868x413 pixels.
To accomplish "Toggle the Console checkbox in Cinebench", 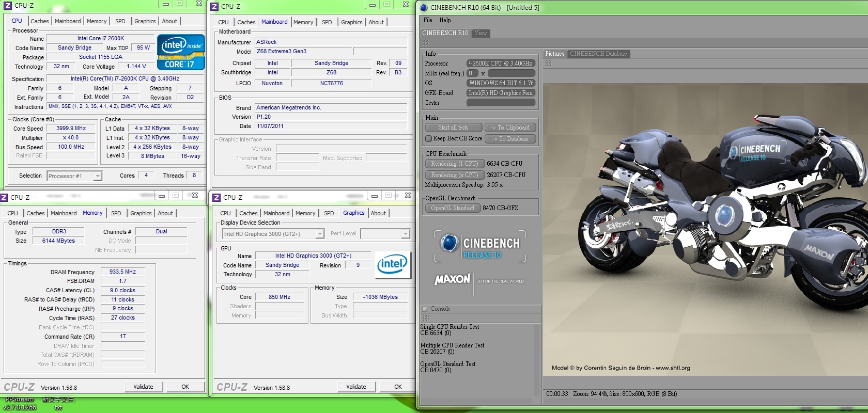I will [x=425, y=309].
